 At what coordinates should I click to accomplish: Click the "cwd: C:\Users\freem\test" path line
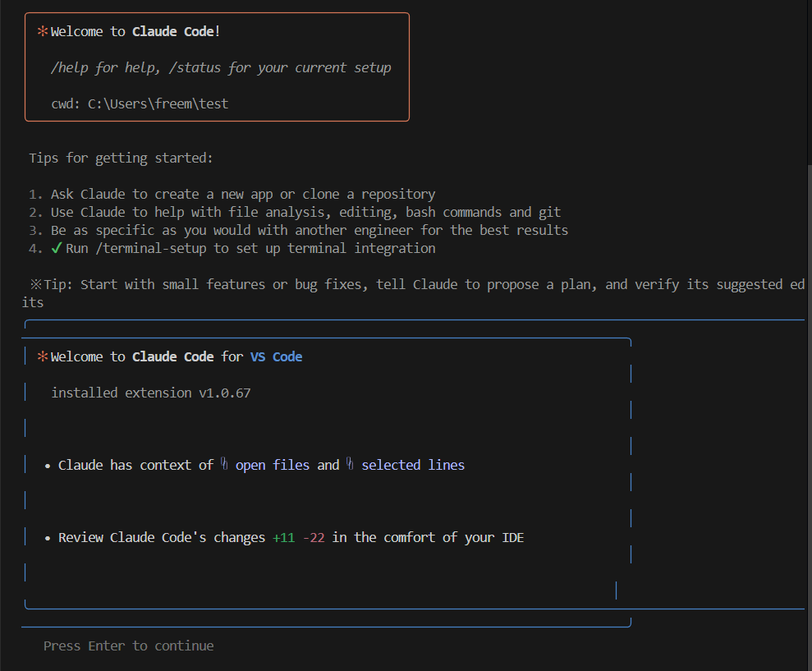point(140,104)
